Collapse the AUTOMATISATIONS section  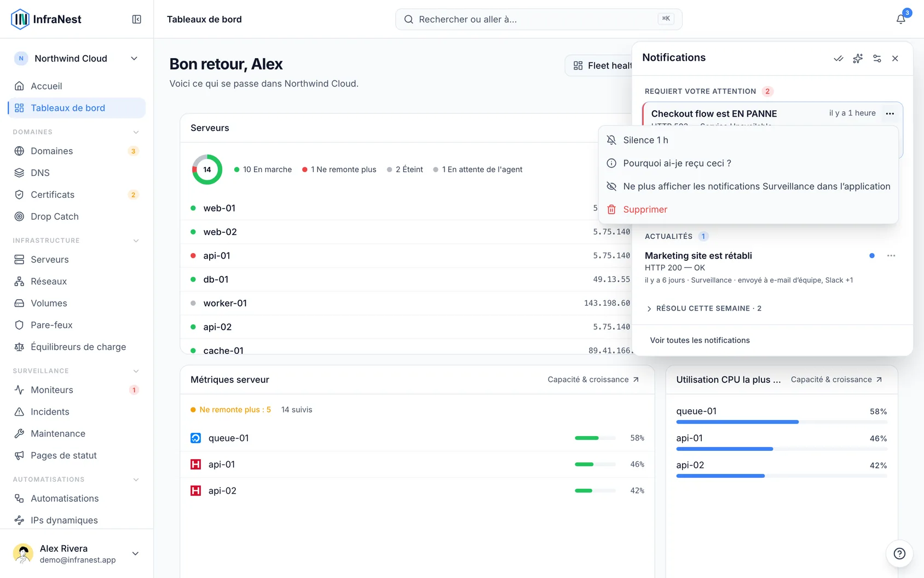pos(136,479)
